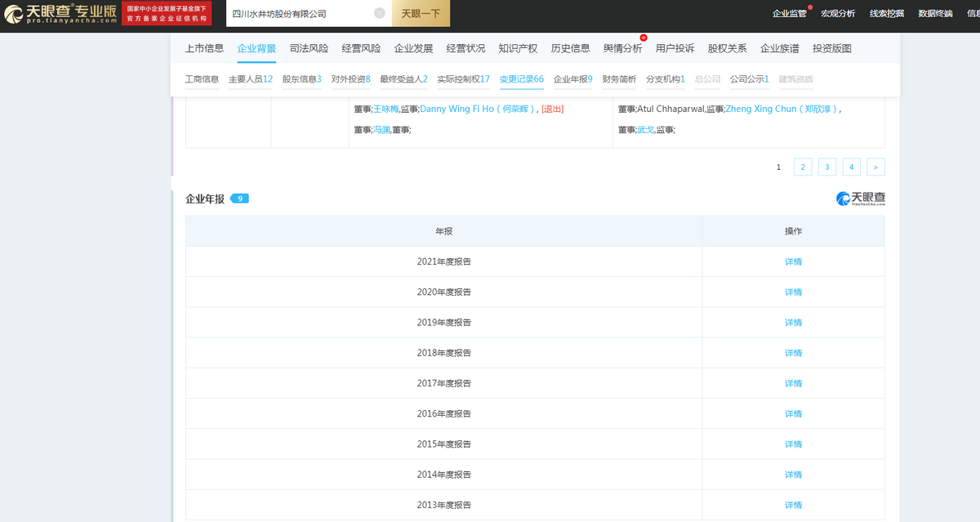Viewport: 980px width, 522px height.
Task: Go to next page with arrow button
Action: [x=875, y=167]
